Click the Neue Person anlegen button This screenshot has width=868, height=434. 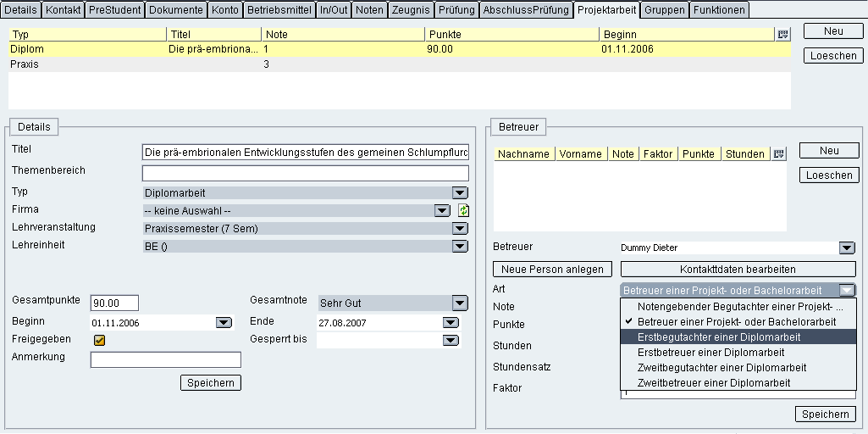(552, 269)
